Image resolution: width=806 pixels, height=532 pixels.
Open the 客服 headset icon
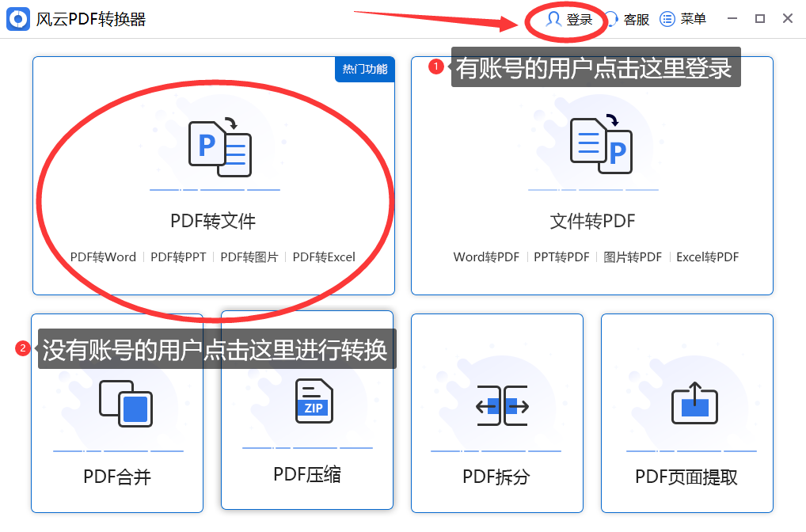[611, 20]
